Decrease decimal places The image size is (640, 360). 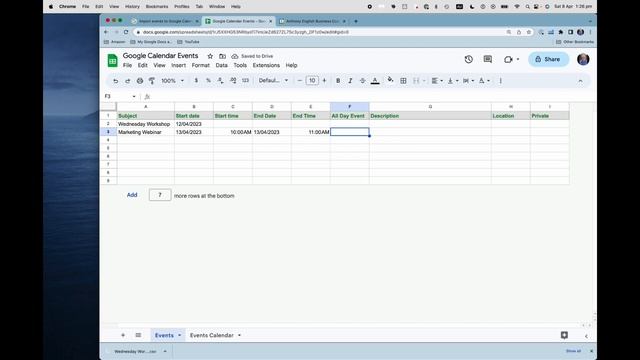coord(220,81)
